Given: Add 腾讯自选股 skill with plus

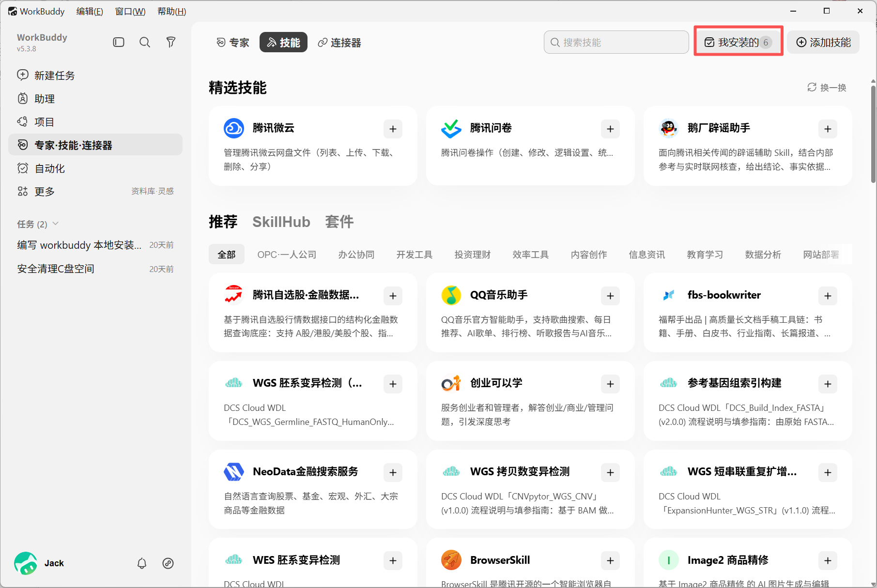Looking at the screenshot, I should coord(393,296).
